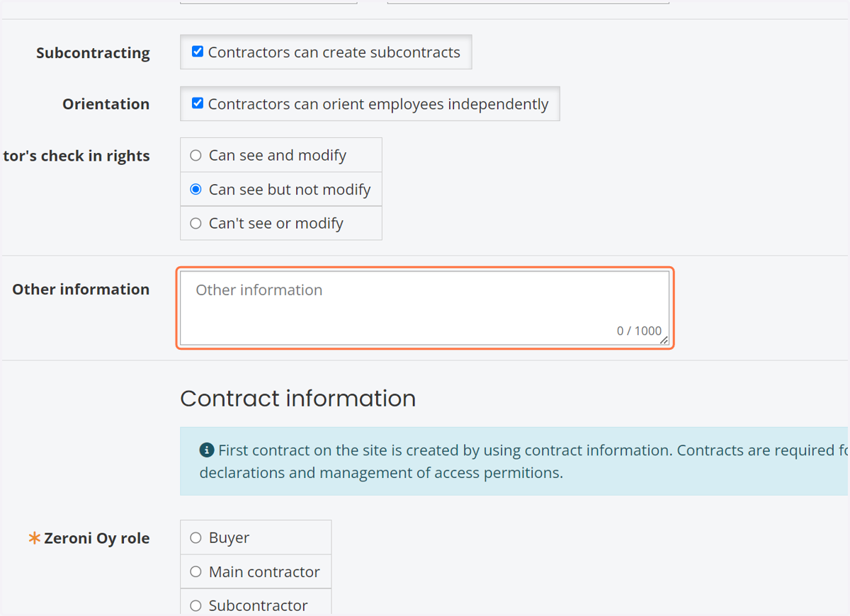Viewport: 850px width, 616px height.
Task: Click the check in rights label
Action: (x=76, y=156)
